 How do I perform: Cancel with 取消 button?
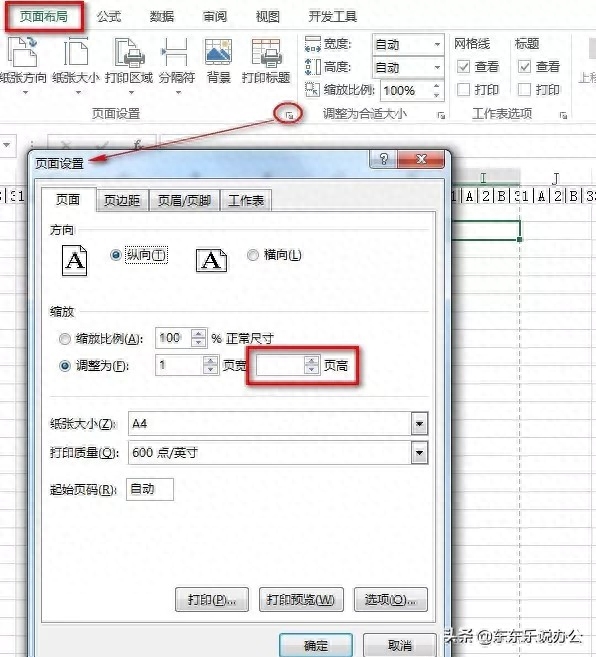coord(399,645)
